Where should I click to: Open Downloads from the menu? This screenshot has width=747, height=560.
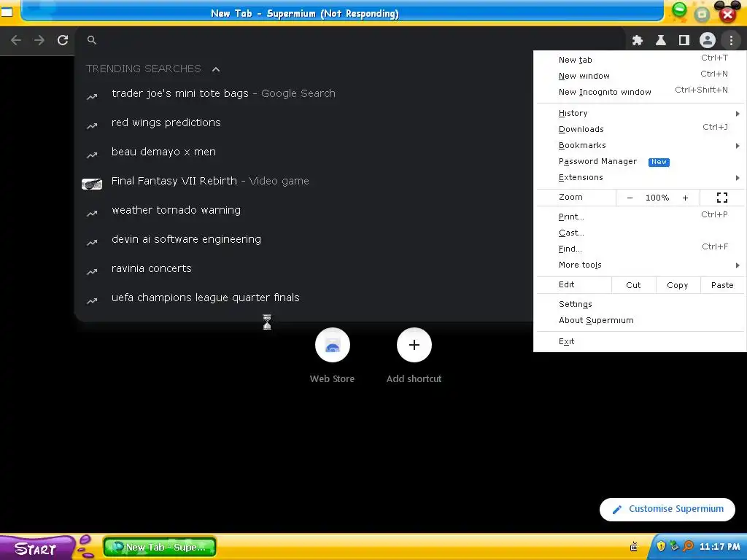(x=640, y=129)
